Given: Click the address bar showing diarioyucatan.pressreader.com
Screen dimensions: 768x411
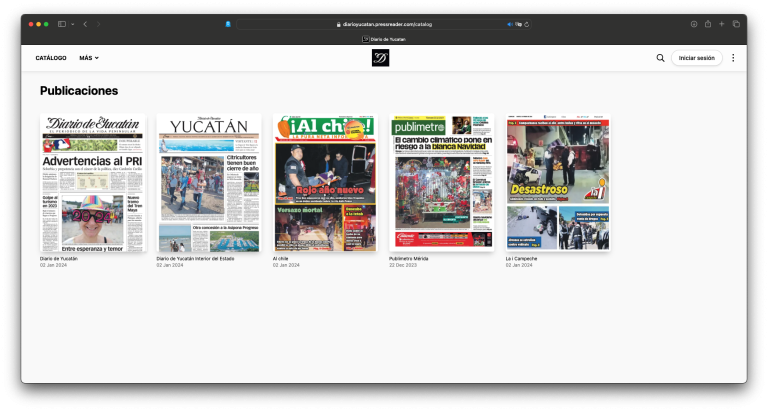Looking at the screenshot, I should pos(384,24).
